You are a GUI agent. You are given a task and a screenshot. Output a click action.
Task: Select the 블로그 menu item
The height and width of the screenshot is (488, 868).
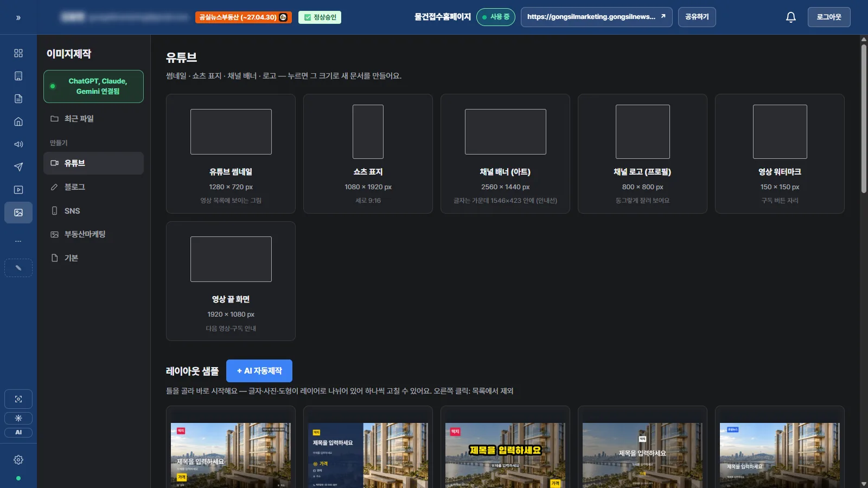[93, 187]
